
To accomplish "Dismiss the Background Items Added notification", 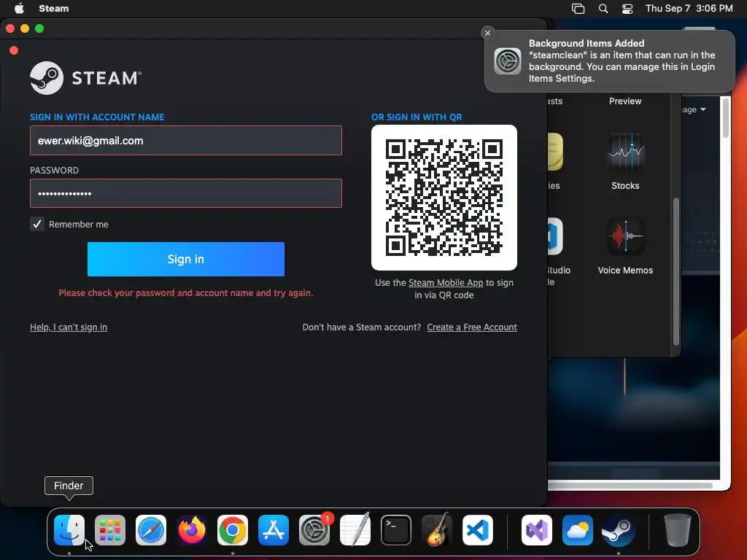I will [487, 33].
